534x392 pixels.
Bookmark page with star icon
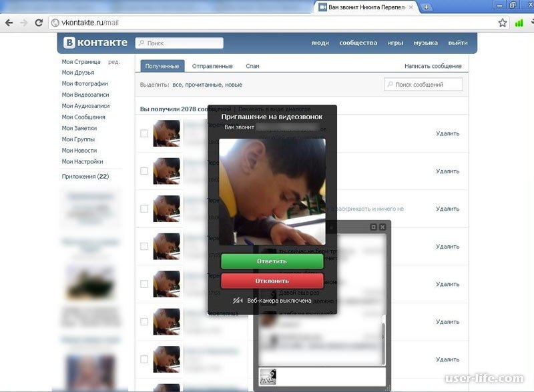(503, 23)
